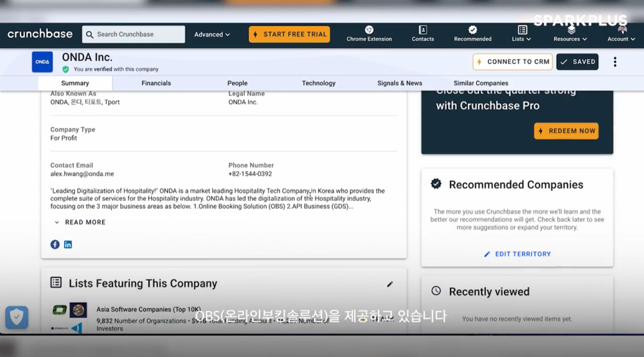Switch to the Signals & News tab
Viewport: 644px width, 357px height.
(x=399, y=83)
